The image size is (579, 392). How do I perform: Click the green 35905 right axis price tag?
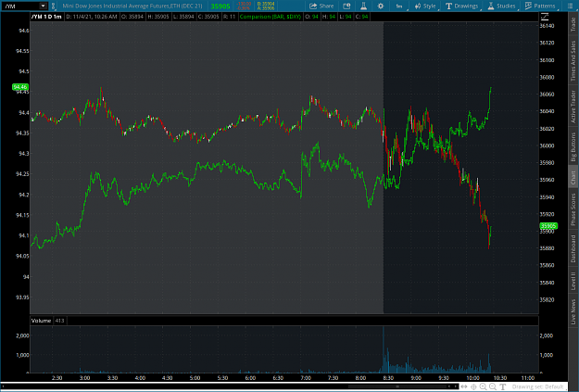[548, 226]
